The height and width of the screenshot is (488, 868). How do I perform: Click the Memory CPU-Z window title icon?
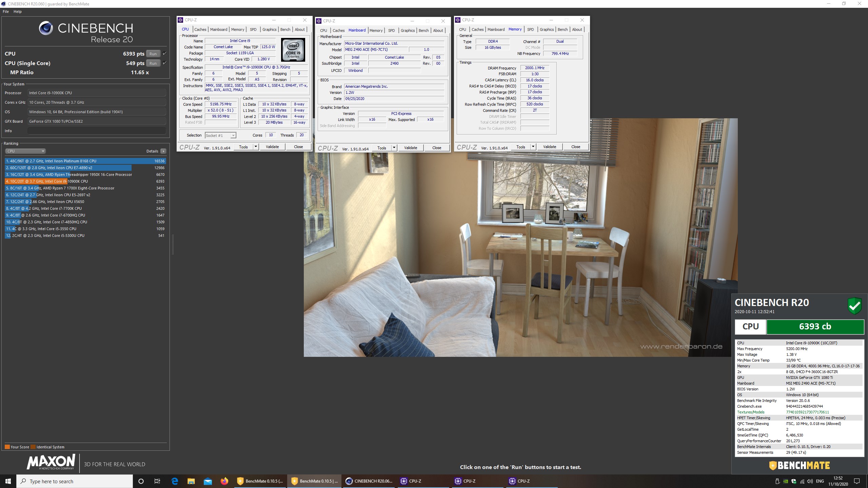pos(458,20)
